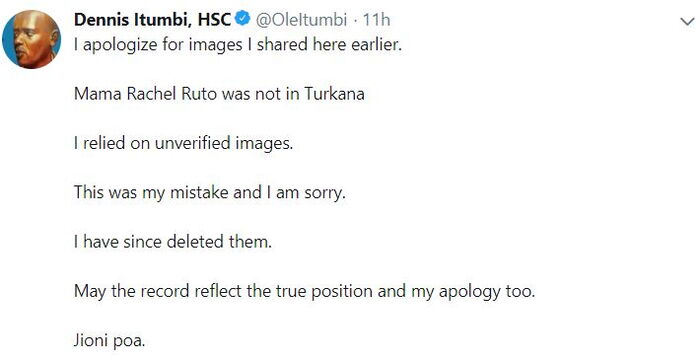Select the 'May the record reflect' sentence
700x361 pixels.
click(x=304, y=291)
